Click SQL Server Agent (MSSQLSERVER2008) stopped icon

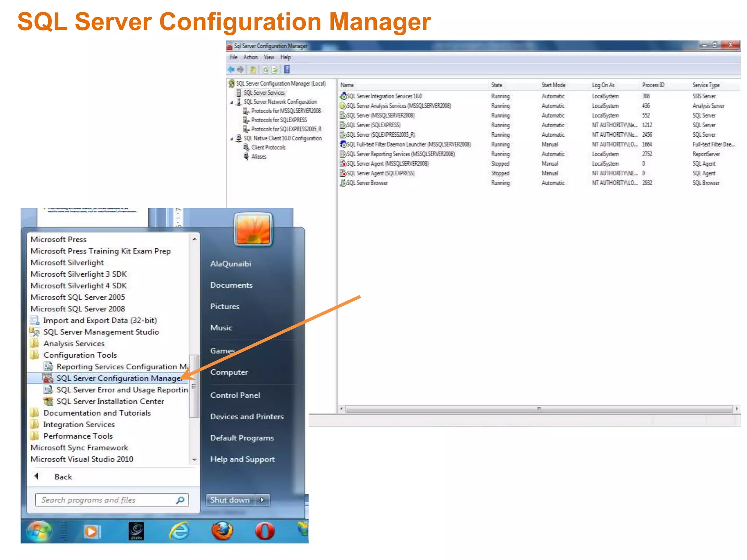pyautogui.click(x=343, y=164)
